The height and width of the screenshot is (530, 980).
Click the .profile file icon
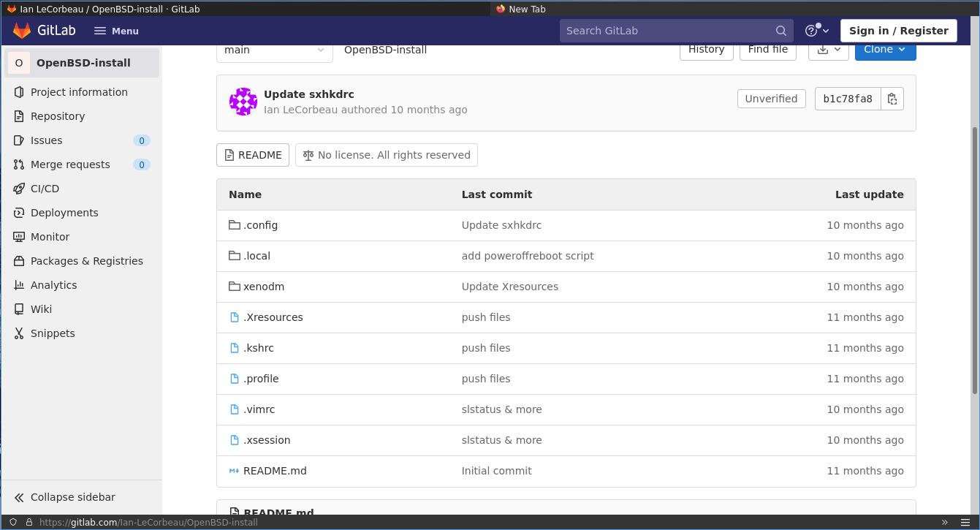235,379
